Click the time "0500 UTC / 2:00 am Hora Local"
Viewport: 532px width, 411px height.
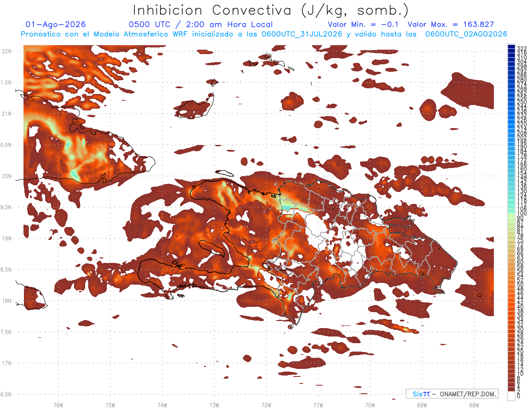pyautogui.click(x=201, y=24)
